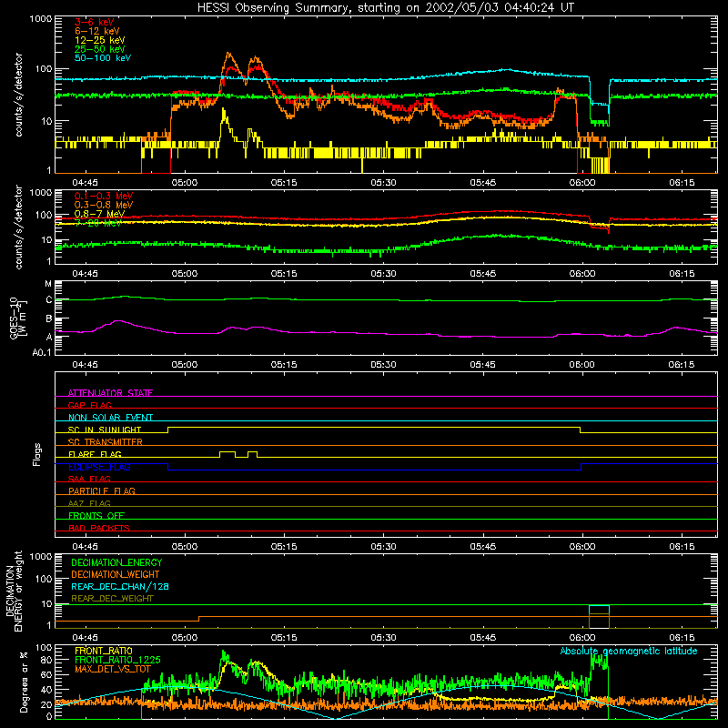Click the 25-50 keV legend label
The image size is (728, 728).
pos(100,49)
